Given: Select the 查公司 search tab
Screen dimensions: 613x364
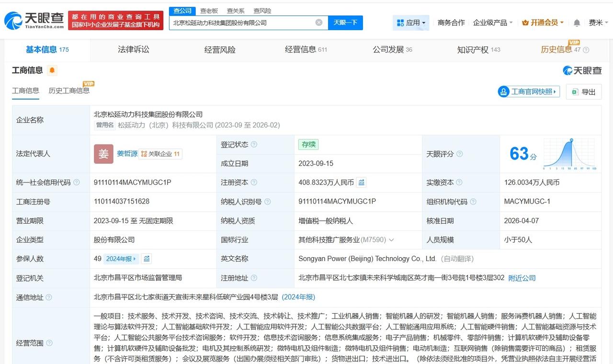Looking at the screenshot, I should 182,11.
